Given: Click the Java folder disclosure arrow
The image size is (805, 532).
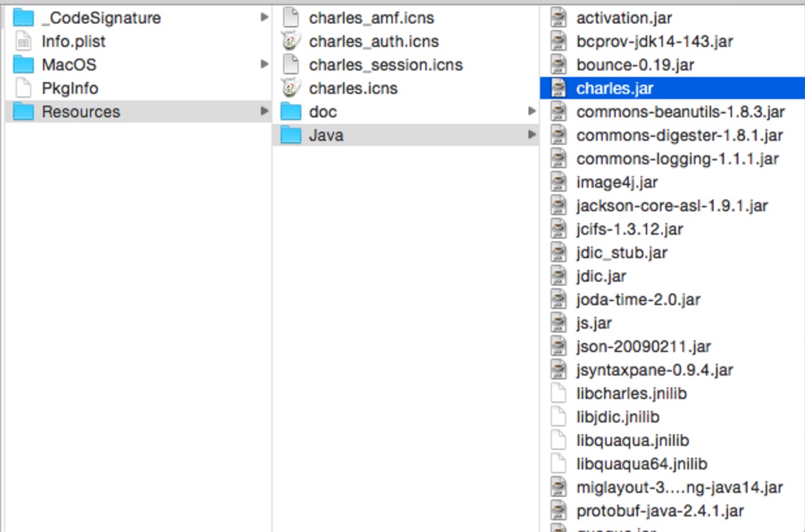Looking at the screenshot, I should point(532,134).
